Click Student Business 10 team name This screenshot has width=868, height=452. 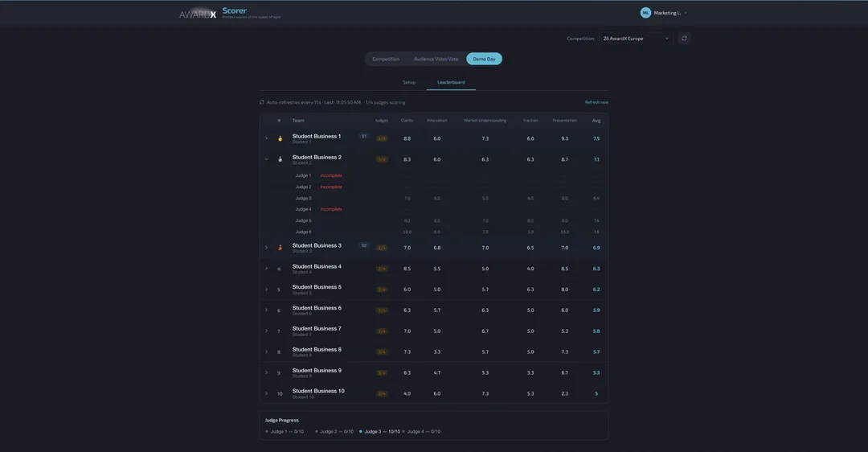318,391
